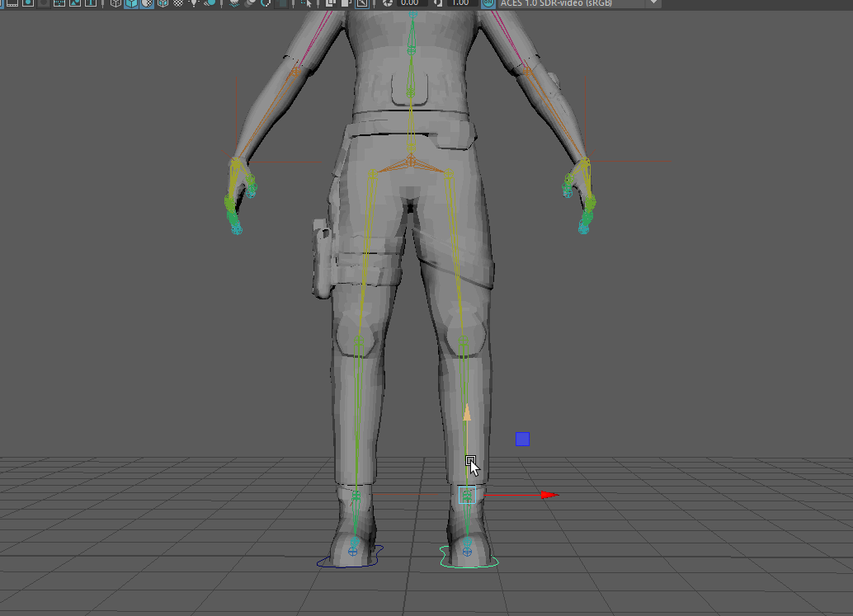
Task: Click the red X-axis manipulator arrow
Action: tap(548, 495)
